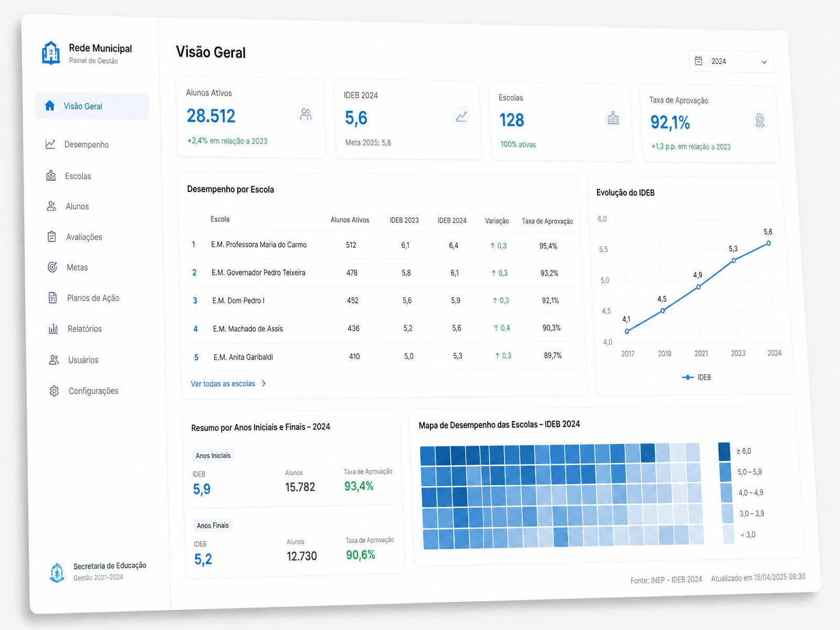Click the clipboard icon beside Avaliações

(52, 236)
